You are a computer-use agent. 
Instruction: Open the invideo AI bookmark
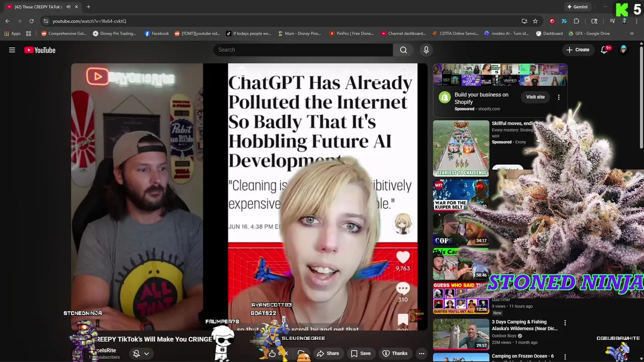[507, 34]
